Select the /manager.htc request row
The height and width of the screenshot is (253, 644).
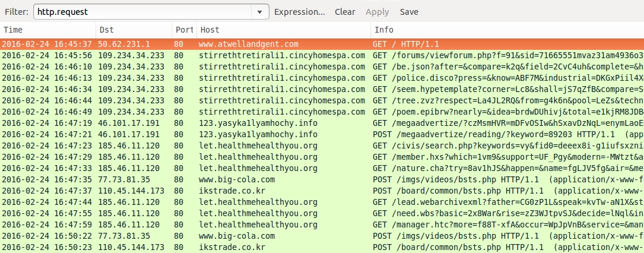tap(321, 224)
